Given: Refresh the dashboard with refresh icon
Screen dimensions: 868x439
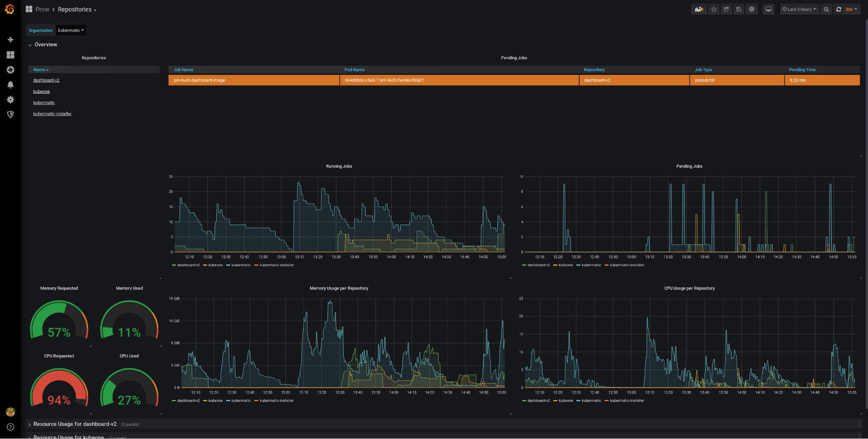Looking at the screenshot, I should [838, 9].
